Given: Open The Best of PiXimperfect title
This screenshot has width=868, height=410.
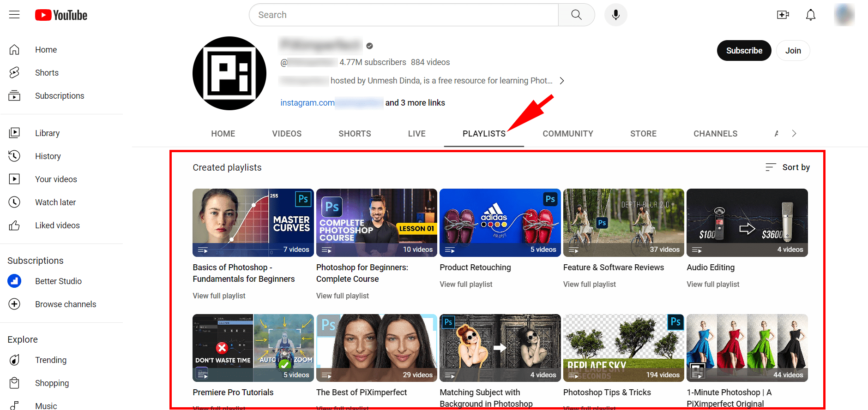Looking at the screenshot, I should point(361,392).
